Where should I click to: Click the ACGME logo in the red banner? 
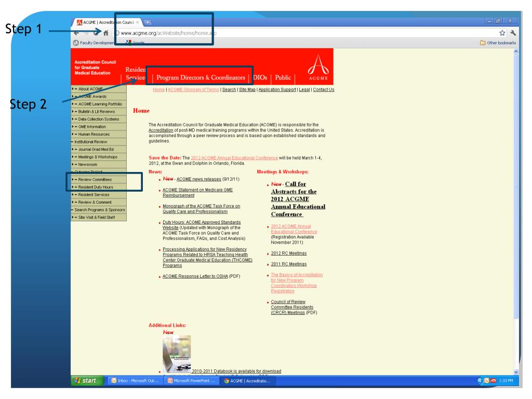(x=318, y=67)
